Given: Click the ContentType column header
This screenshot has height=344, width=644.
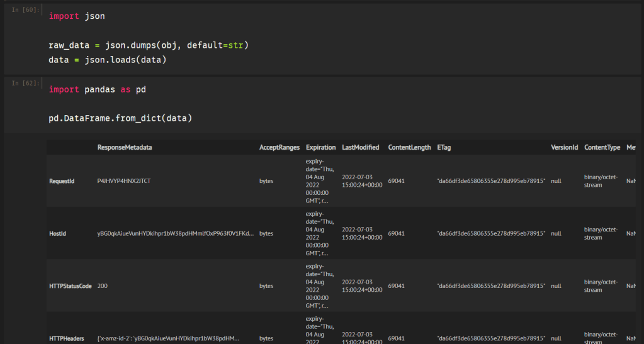Looking at the screenshot, I should [602, 147].
